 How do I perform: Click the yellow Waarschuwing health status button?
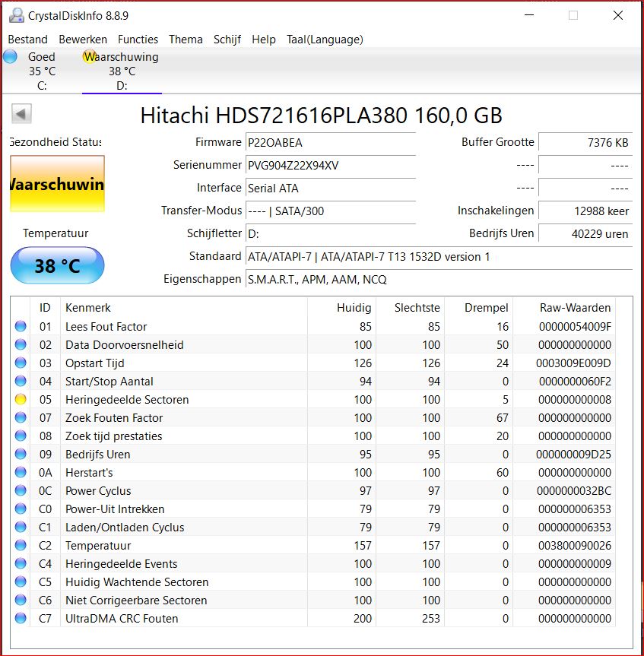(57, 184)
